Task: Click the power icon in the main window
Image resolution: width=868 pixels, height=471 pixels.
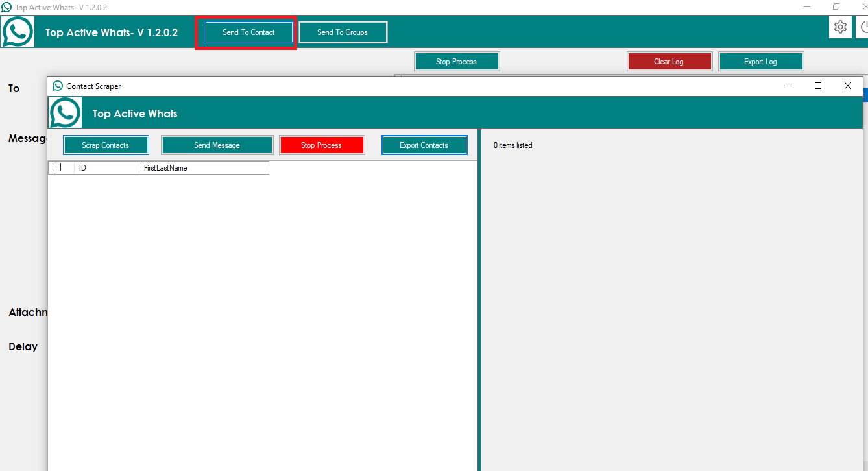Action: pyautogui.click(x=863, y=27)
